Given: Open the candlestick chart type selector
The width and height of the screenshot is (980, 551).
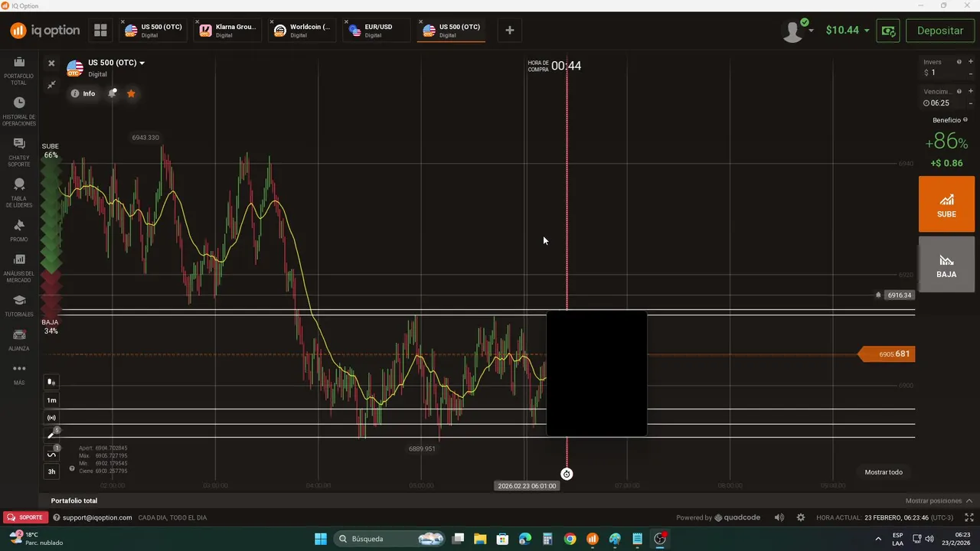Looking at the screenshot, I should click(51, 382).
